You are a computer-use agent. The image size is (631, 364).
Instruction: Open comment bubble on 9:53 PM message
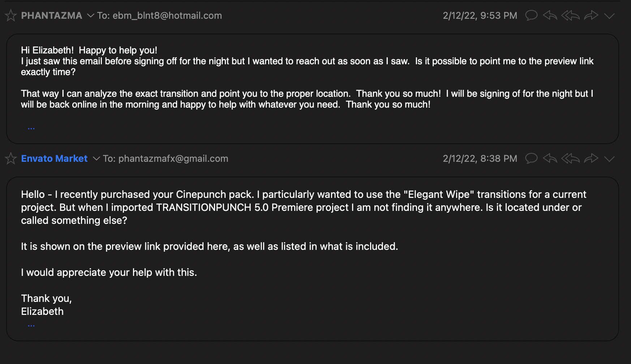click(531, 16)
